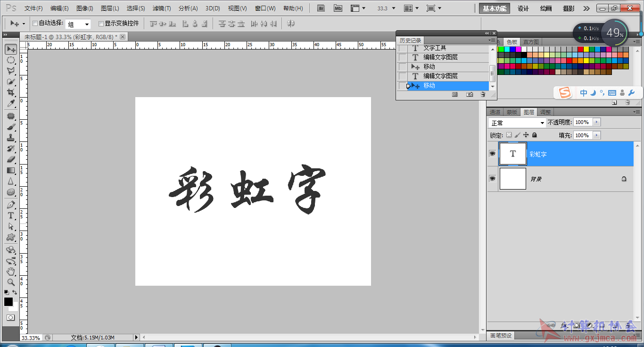Viewport: 644px width, 347px height.
Task: Select the History Brush tool
Action: click(x=11, y=149)
